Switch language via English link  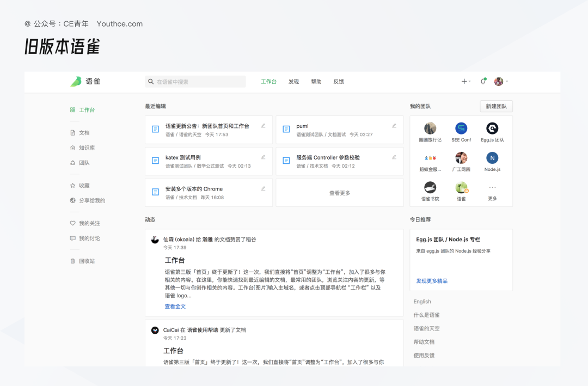tap(422, 302)
